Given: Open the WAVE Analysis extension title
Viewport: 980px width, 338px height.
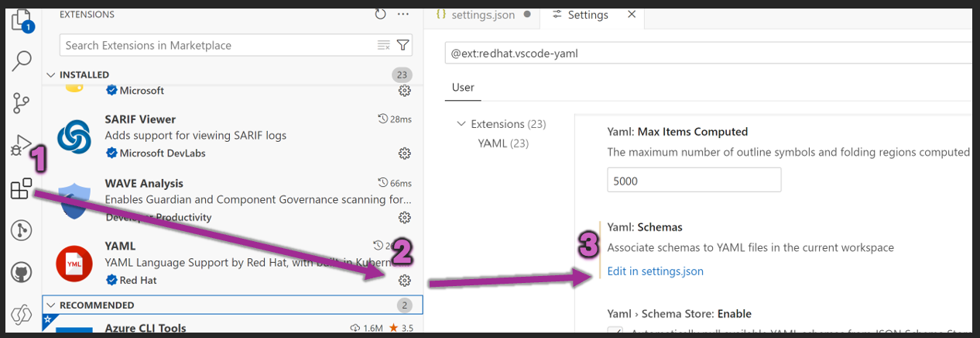Looking at the screenshot, I should coord(144,183).
